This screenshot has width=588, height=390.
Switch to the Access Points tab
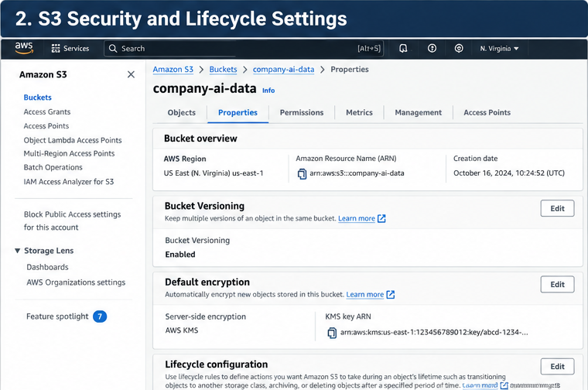(x=487, y=112)
